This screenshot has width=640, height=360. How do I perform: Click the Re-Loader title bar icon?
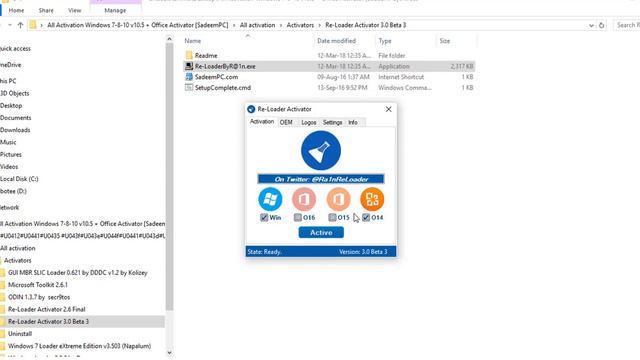coord(251,109)
